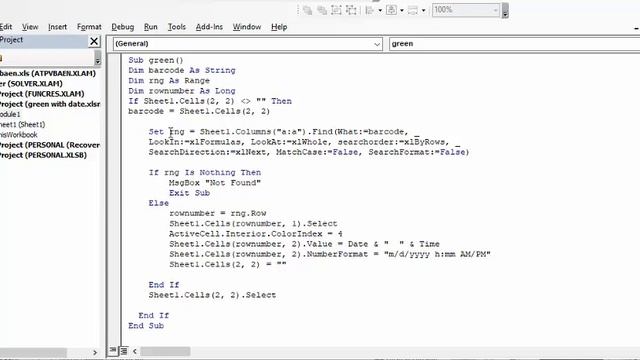Close the Project explorer panel
The height and width of the screenshot is (360, 640).
(94, 41)
